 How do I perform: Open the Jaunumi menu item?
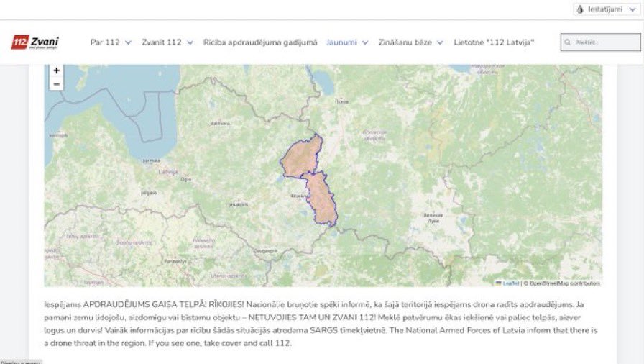pos(341,42)
